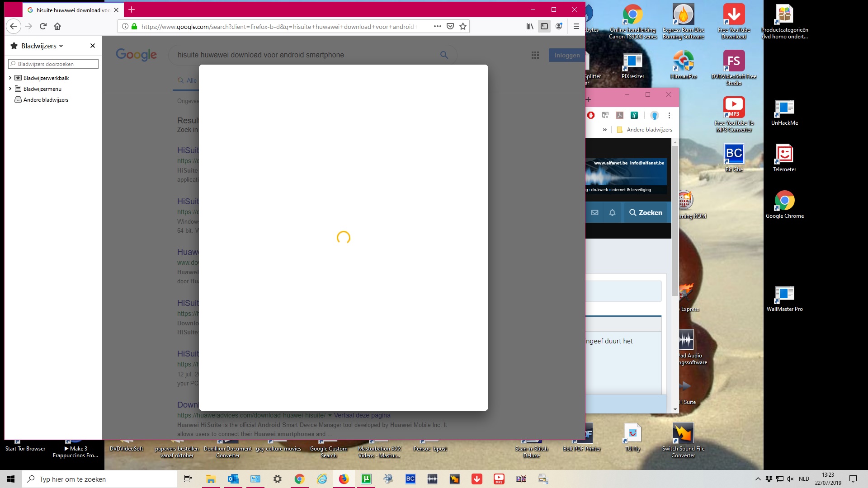The image size is (868, 488).
Task: Open the Firefox account icon
Action: click(x=559, y=26)
